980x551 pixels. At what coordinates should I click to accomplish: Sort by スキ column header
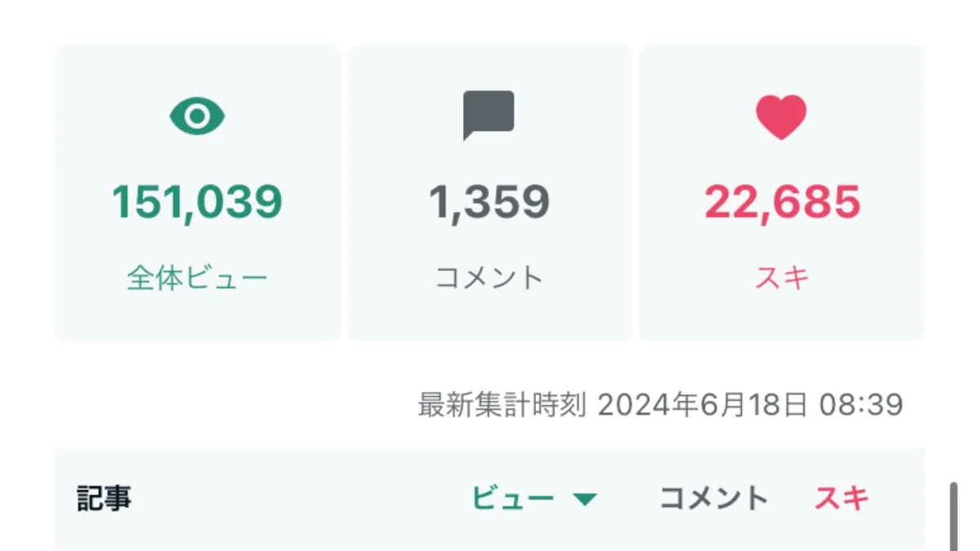[x=842, y=498]
